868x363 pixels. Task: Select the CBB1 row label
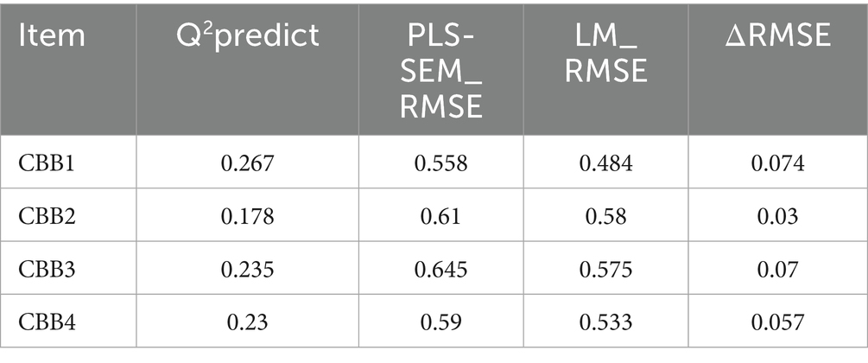point(47,162)
